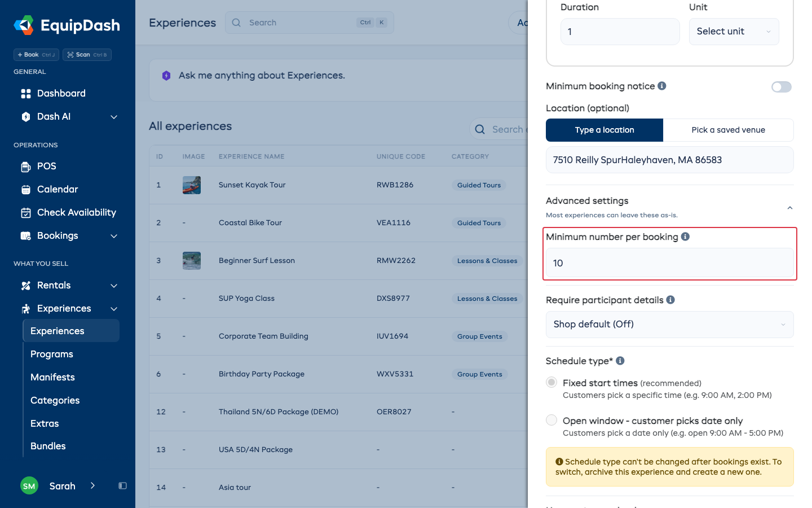The width and height of the screenshot is (812, 508).
Task: Open the Select unit dropdown
Action: [734, 32]
